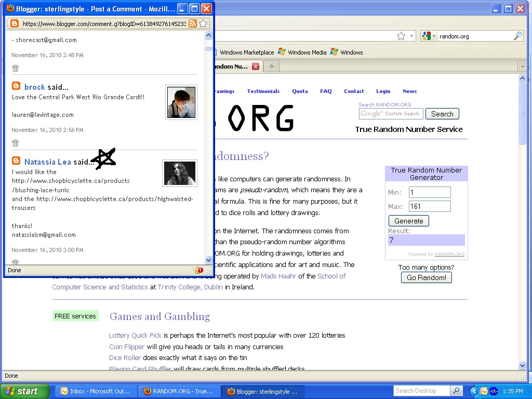This screenshot has width=532, height=399.
Task: Open the Lottery Quick Pick link
Action: pyautogui.click(x=135, y=336)
